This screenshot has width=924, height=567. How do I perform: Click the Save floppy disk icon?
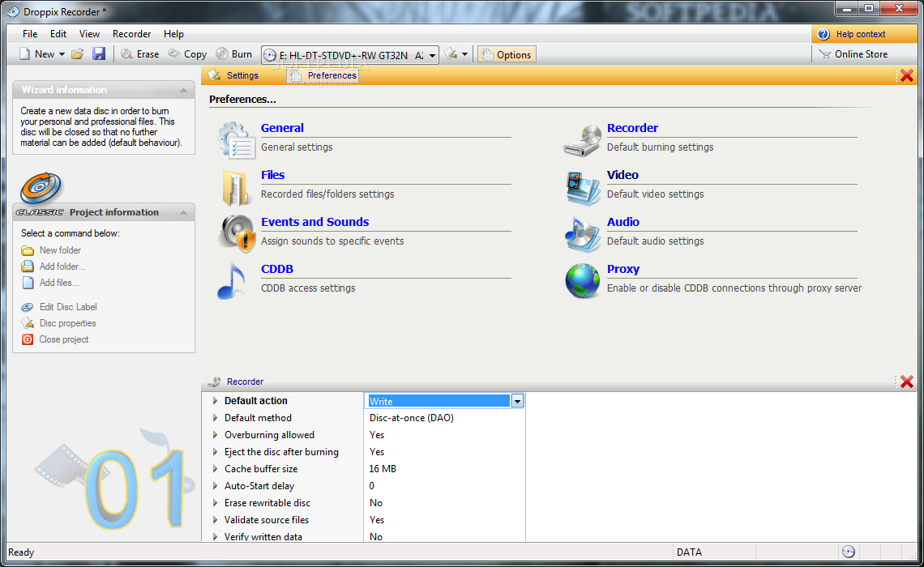tap(98, 54)
